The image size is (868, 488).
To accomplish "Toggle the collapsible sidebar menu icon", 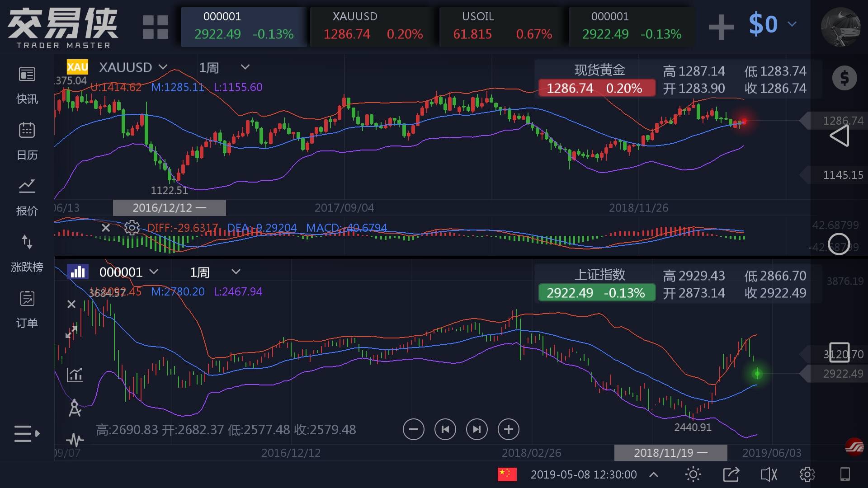I will pyautogui.click(x=27, y=434).
